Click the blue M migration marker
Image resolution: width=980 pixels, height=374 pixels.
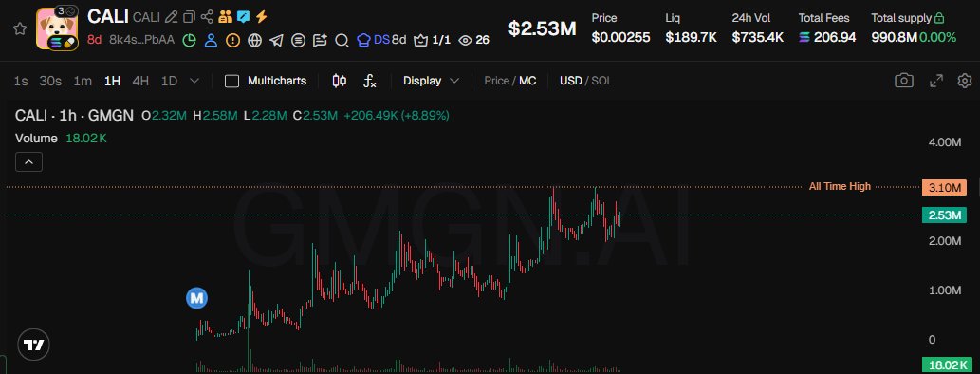click(197, 298)
